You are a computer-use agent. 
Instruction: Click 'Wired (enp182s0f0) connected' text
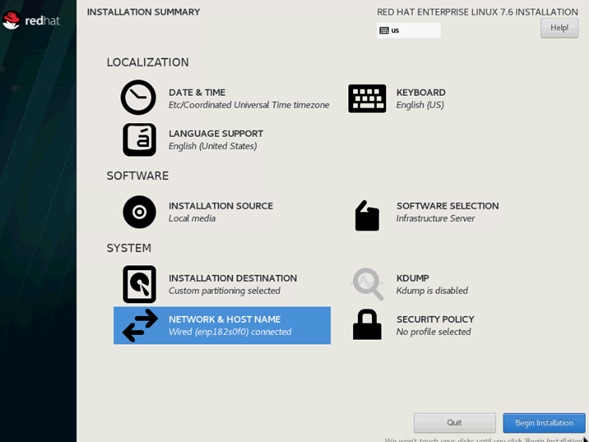click(x=230, y=332)
